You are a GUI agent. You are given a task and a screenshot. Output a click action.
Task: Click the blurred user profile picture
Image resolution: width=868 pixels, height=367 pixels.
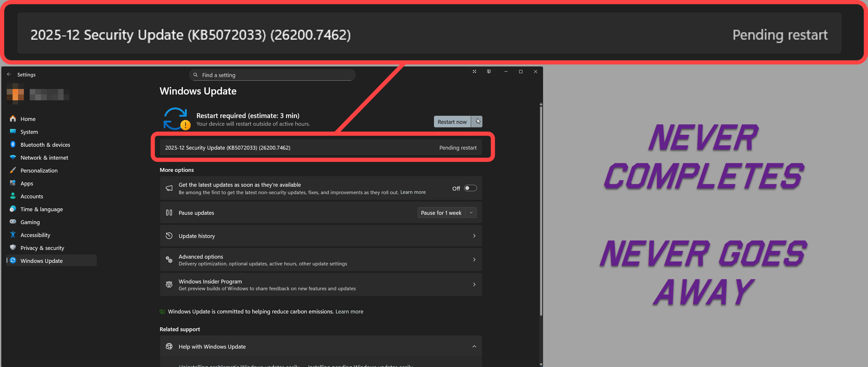(15, 94)
